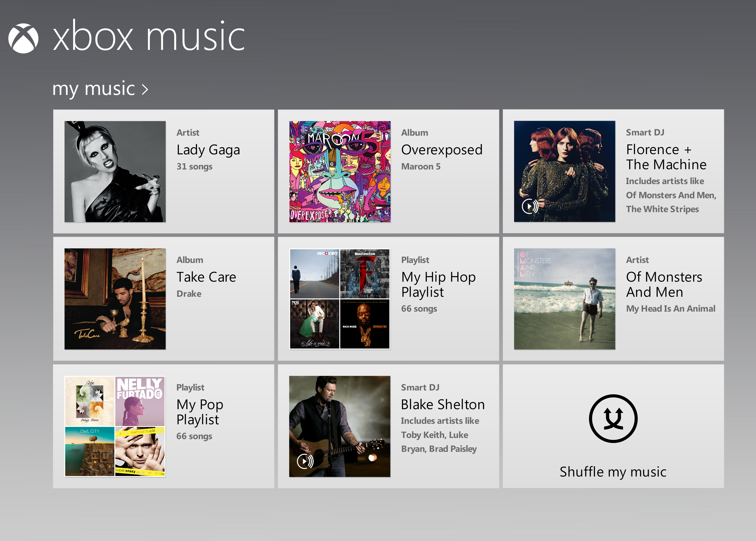This screenshot has height=541, width=756.
Task: Play Blake Shelton Smart DJ icon
Action: [x=305, y=461]
